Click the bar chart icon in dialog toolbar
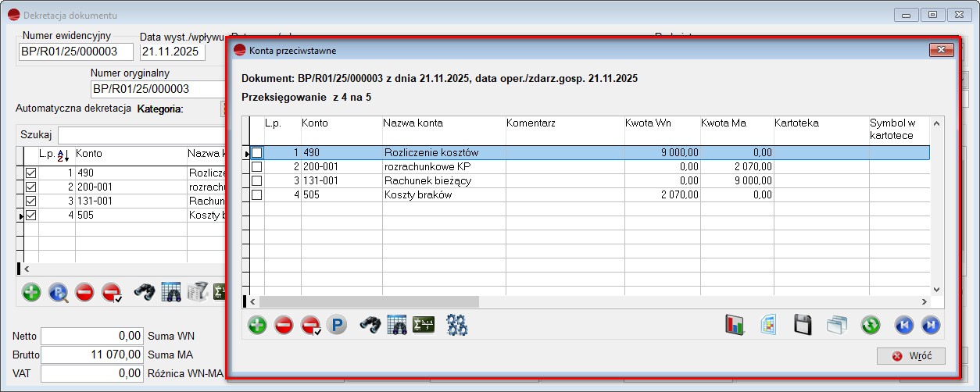 [x=735, y=325]
